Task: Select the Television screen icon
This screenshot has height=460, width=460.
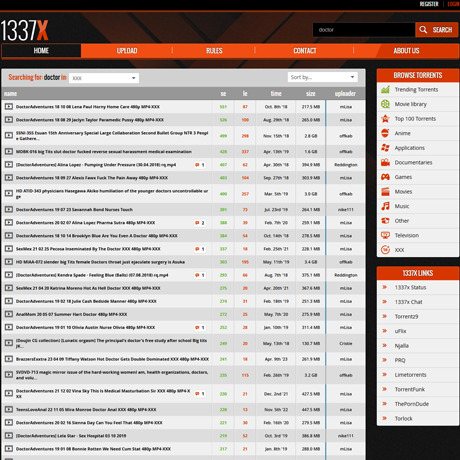Action: (385, 235)
